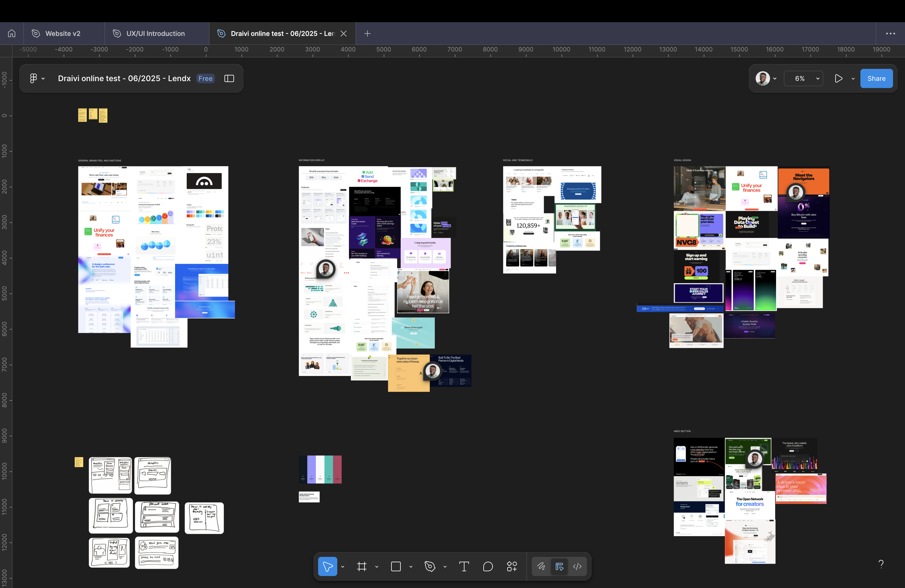Viewport: 905px width, 588px height.
Task: Open a new tab with the plus button
Action: click(x=367, y=33)
